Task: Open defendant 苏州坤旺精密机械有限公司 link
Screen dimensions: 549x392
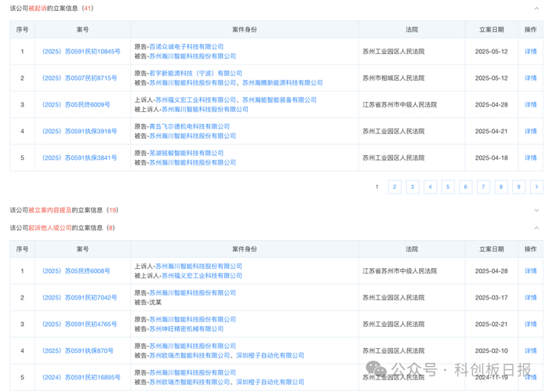Action: [x=187, y=329]
